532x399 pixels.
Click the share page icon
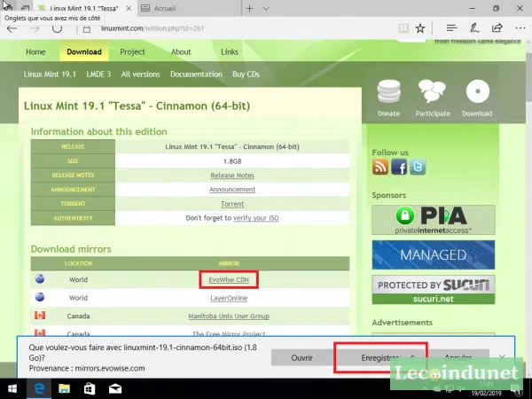tap(497, 28)
